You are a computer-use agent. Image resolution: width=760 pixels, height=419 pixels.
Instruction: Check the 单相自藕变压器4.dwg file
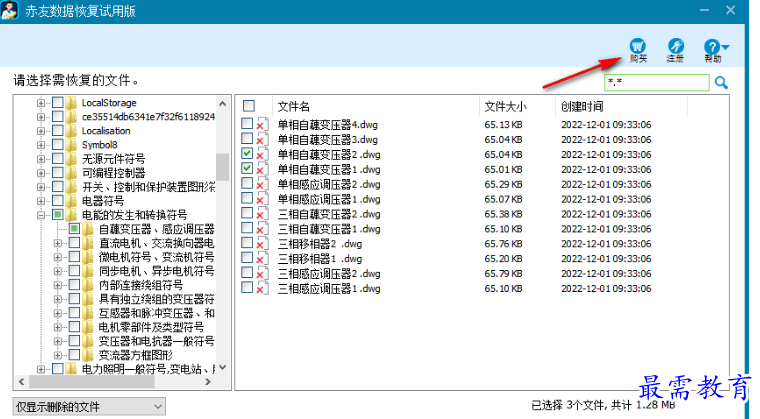click(x=247, y=124)
